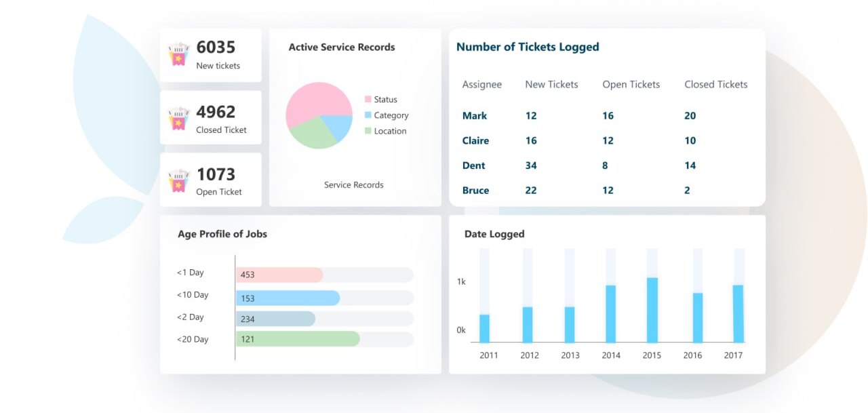
Task: Select the green Location legend swatch
Action: point(368,131)
